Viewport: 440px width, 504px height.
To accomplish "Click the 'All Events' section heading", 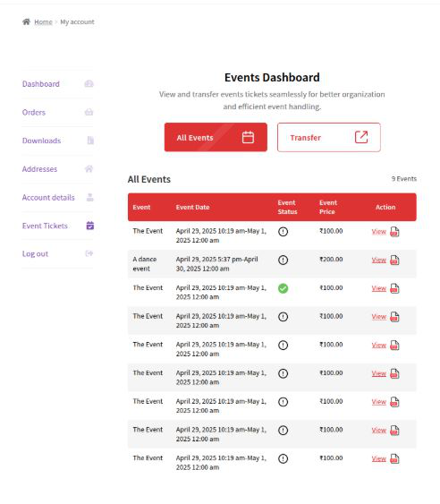I will click(x=149, y=179).
